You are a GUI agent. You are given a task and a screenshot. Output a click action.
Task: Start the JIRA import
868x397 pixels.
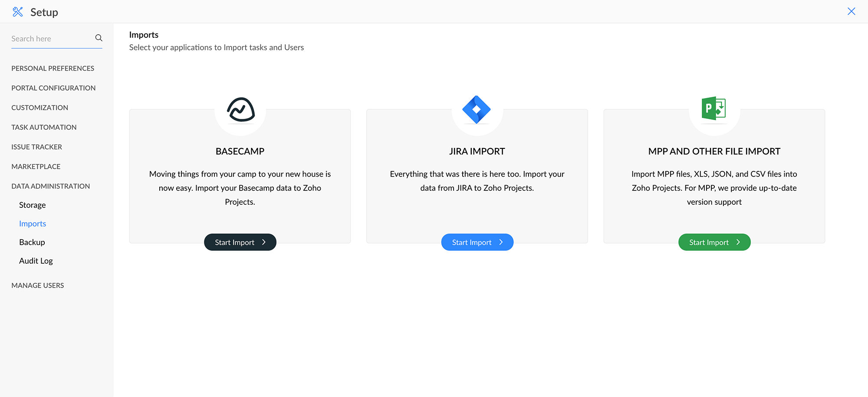[x=477, y=242]
